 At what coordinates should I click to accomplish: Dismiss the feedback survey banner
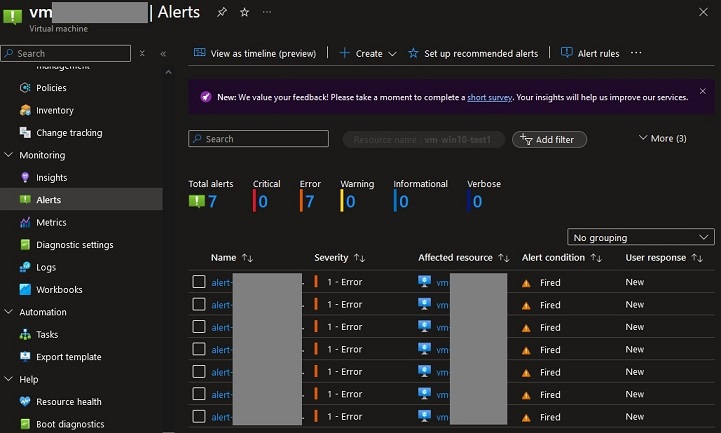pyautogui.click(x=703, y=91)
